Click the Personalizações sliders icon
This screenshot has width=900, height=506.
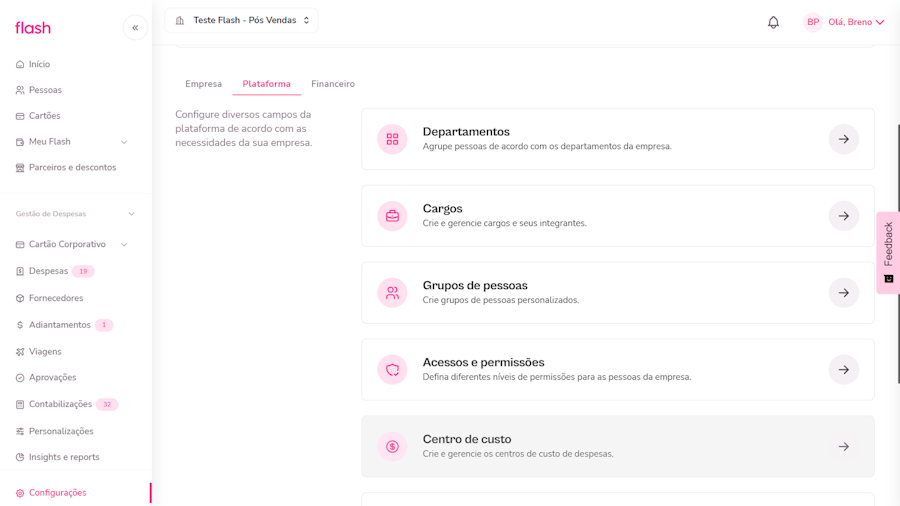pos(20,431)
